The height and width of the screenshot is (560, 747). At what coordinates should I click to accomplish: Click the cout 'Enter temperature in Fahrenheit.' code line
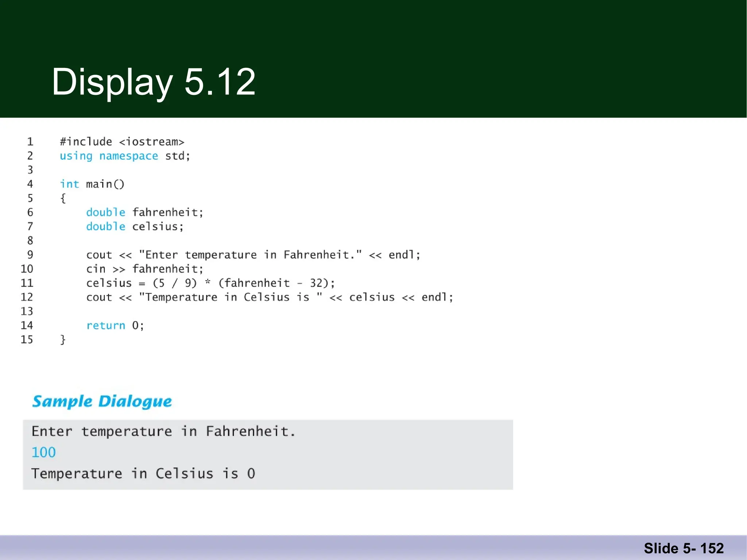tap(253, 254)
